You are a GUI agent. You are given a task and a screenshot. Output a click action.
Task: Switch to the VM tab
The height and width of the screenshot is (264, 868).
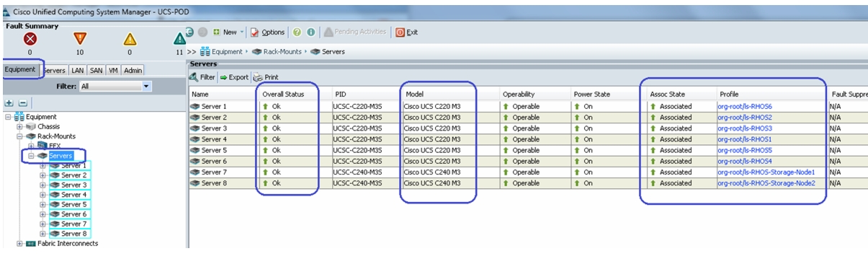point(113,70)
